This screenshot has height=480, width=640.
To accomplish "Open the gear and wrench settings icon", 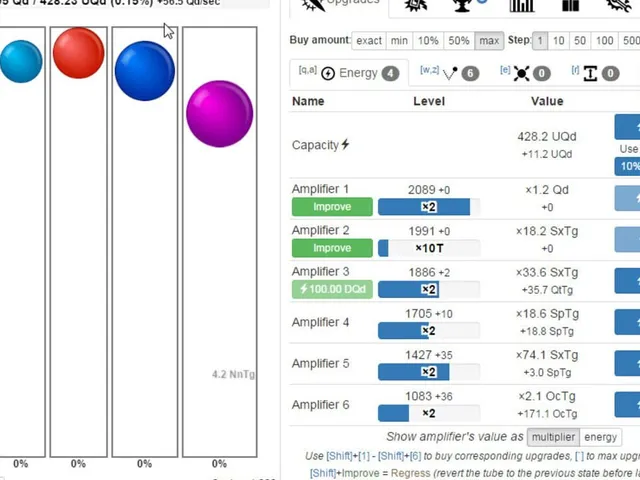I will 619,5.
